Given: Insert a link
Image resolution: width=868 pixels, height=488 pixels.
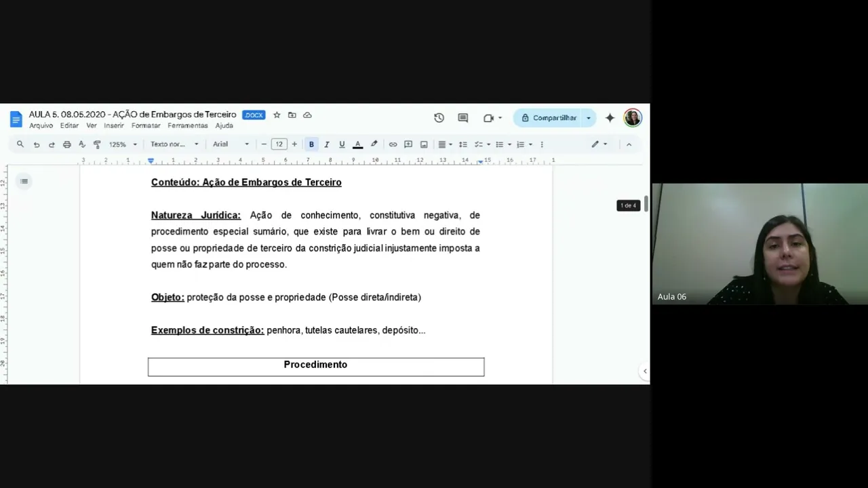Looking at the screenshot, I should [393, 144].
